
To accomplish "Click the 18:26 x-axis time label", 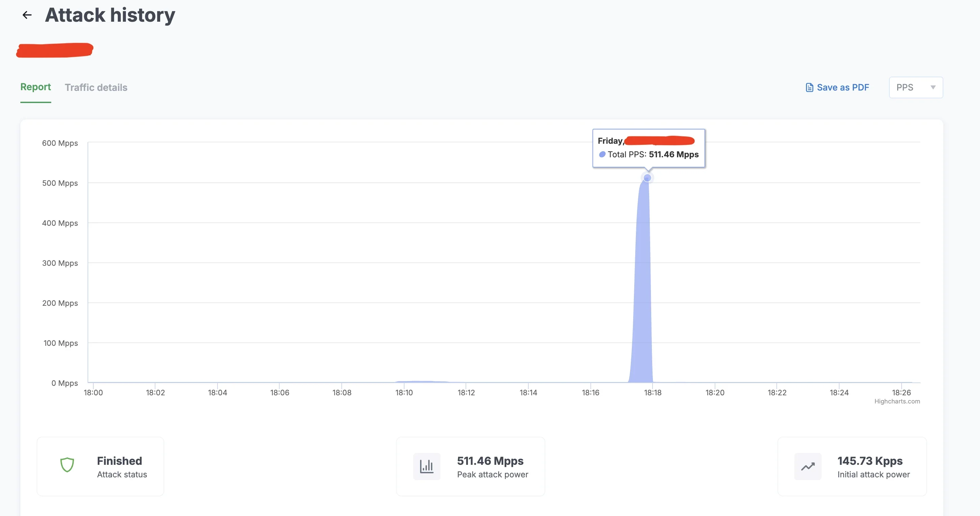I will coord(901,393).
